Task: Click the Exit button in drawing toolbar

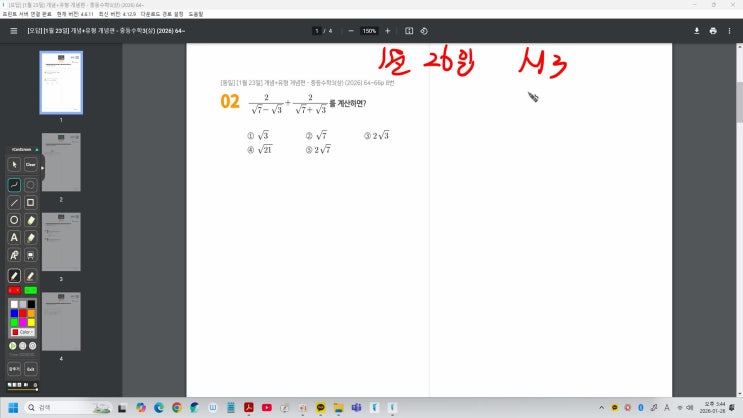Action: point(31,369)
